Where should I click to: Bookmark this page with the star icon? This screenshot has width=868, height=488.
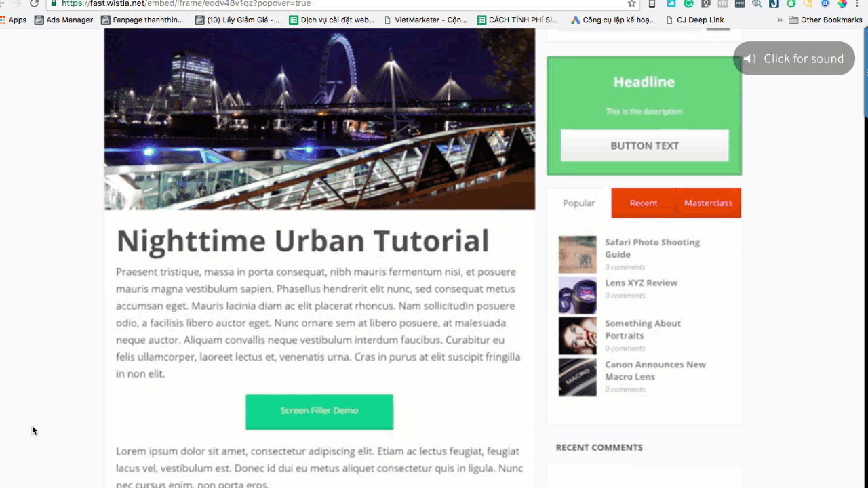pos(632,3)
